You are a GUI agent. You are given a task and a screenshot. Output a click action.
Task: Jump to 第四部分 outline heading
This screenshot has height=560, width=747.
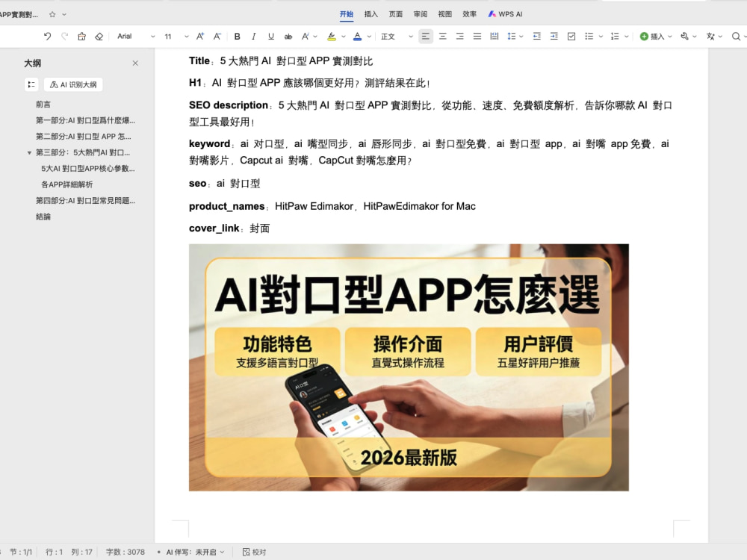(85, 200)
